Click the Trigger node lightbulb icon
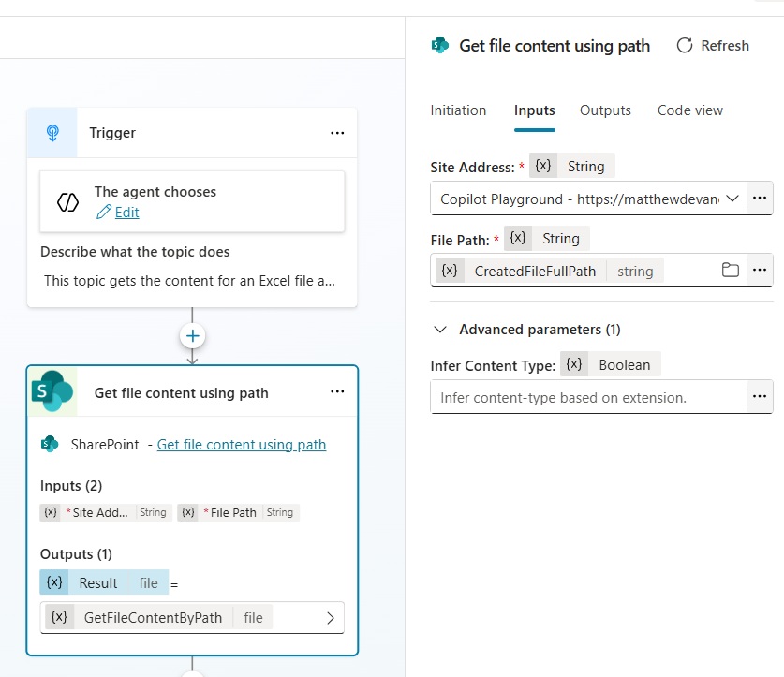784x677 pixels. (x=53, y=133)
